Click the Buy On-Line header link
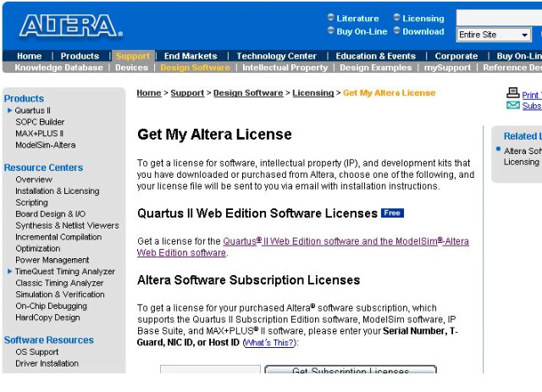The height and width of the screenshot is (392, 542). 362,31
